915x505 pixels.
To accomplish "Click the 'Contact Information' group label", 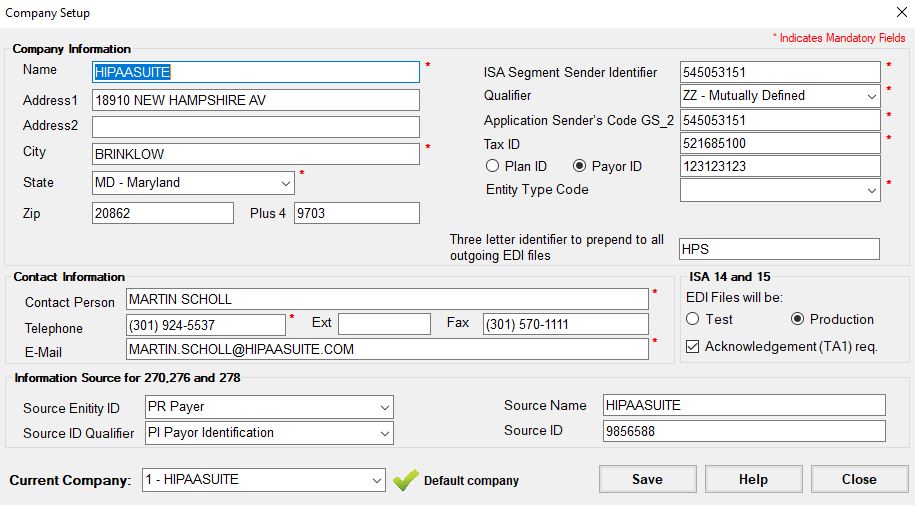I will click(69, 277).
